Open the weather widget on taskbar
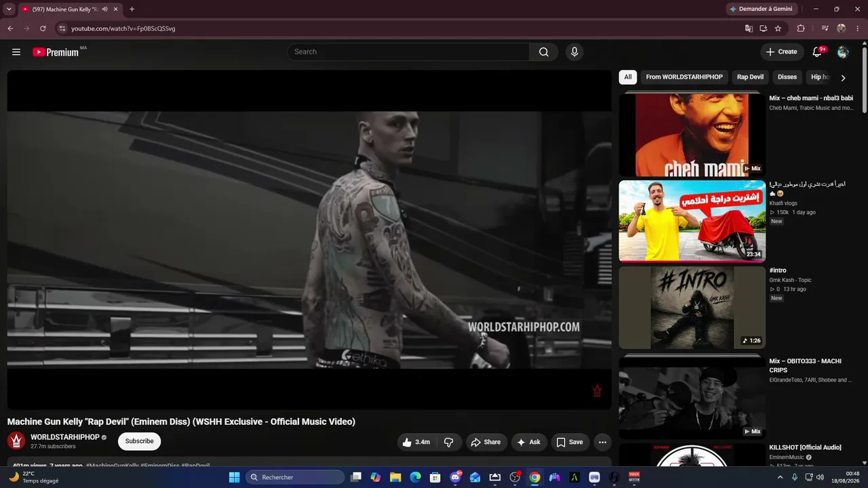This screenshot has height=488, width=868. click(x=33, y=477)
